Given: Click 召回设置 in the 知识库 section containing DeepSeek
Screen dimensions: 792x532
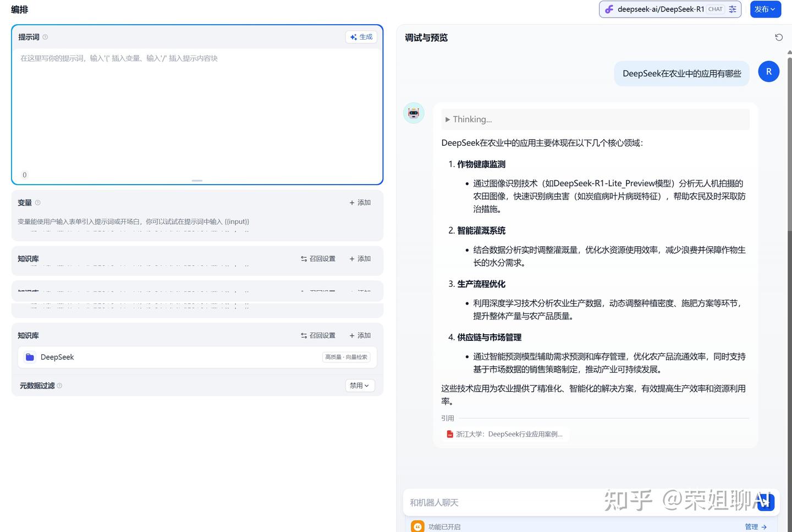Looking at the screenshot, I should pyautogui.click(x=318, y=335).
